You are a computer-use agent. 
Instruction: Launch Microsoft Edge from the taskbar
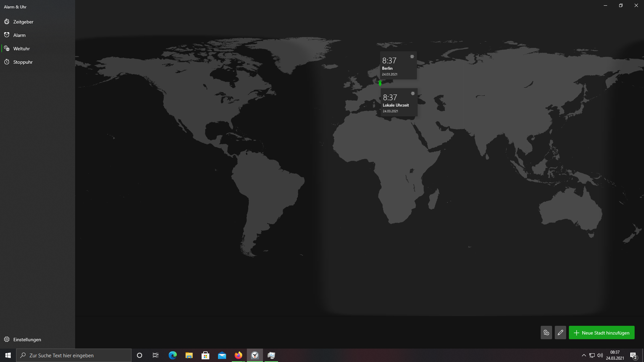click(x=172, y=355)
